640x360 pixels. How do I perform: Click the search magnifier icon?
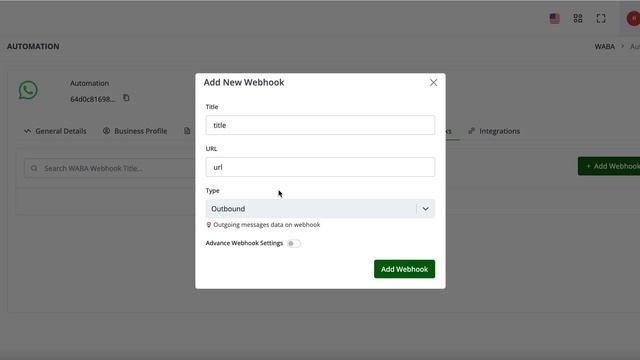[34, 168]
